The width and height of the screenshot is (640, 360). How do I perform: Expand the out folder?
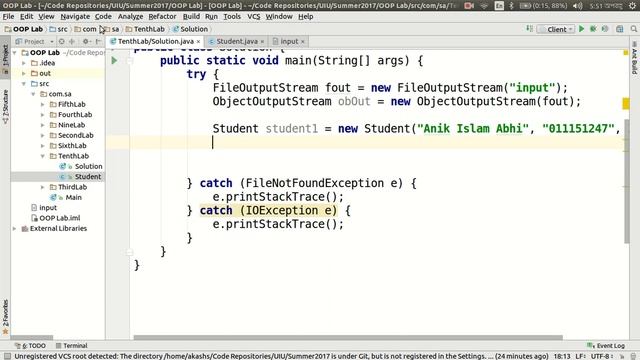pos(24,73)
